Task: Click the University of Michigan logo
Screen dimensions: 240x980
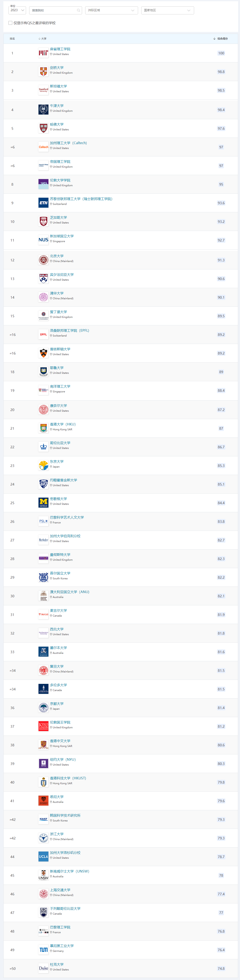Action: pos(43,503)
